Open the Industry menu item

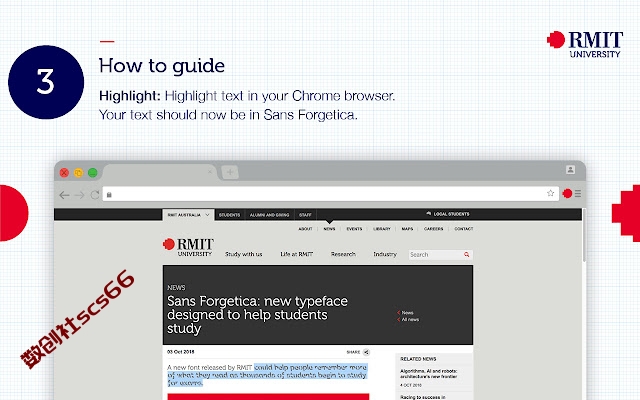(385, 254)
